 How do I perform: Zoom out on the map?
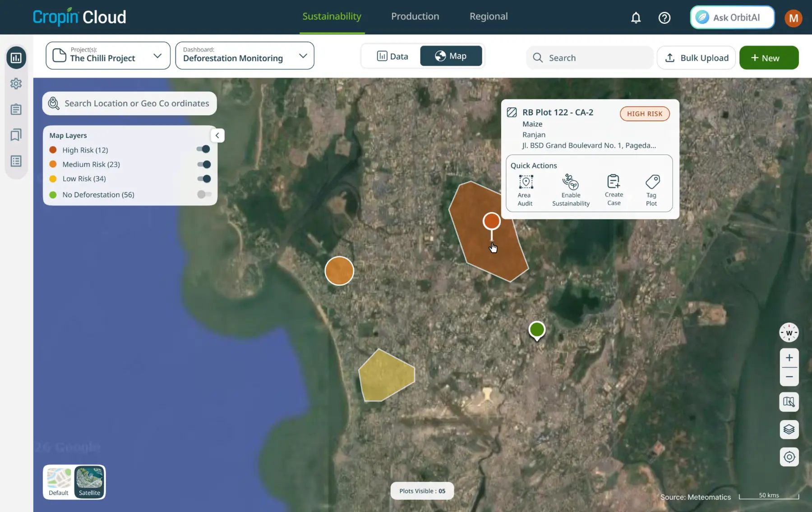[x=789, y=377]
